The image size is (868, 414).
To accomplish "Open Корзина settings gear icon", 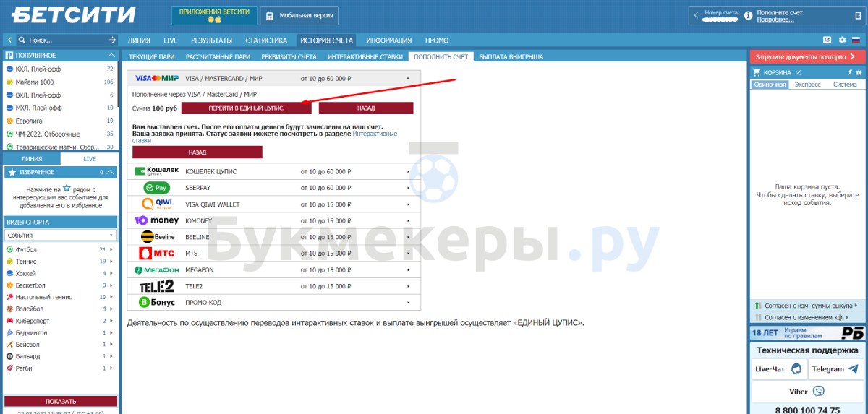I will click(x=859, y=72).
